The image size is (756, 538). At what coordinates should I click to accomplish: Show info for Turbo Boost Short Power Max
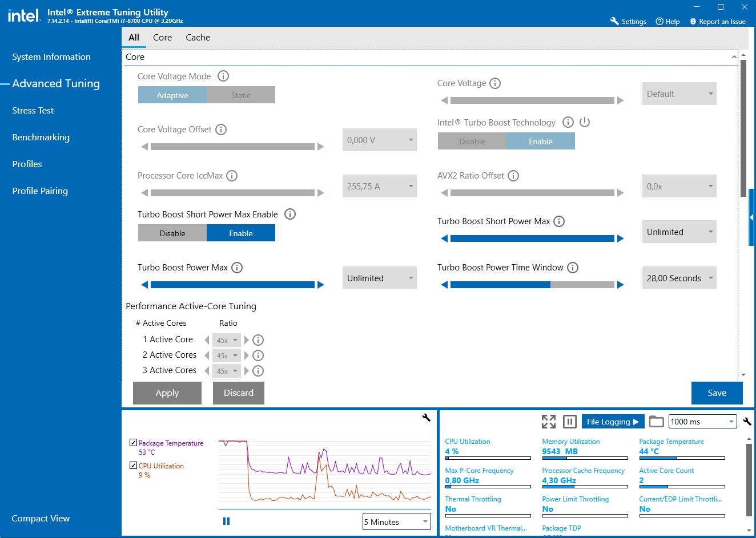point(559,221)
